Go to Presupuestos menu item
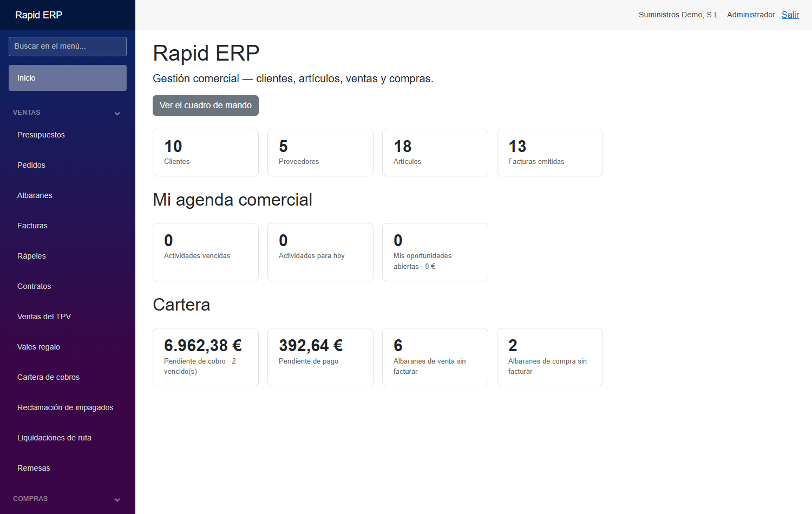 point(68,135)
